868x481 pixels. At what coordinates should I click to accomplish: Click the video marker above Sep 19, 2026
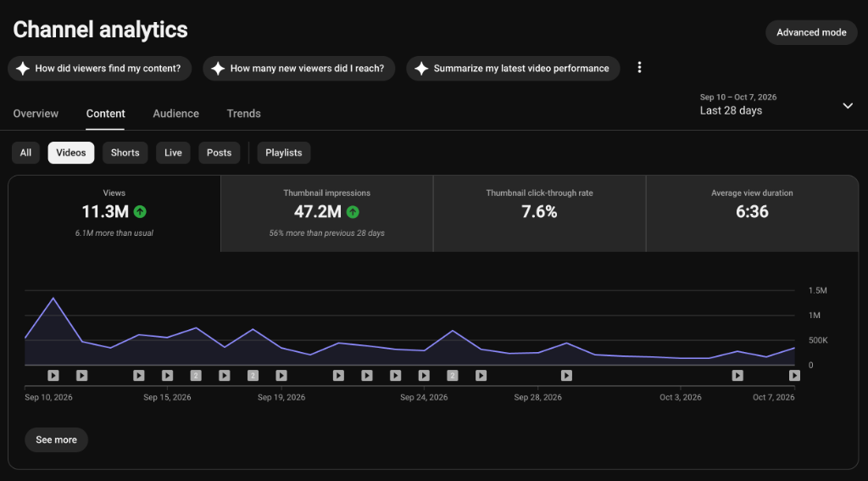(281, 376)
